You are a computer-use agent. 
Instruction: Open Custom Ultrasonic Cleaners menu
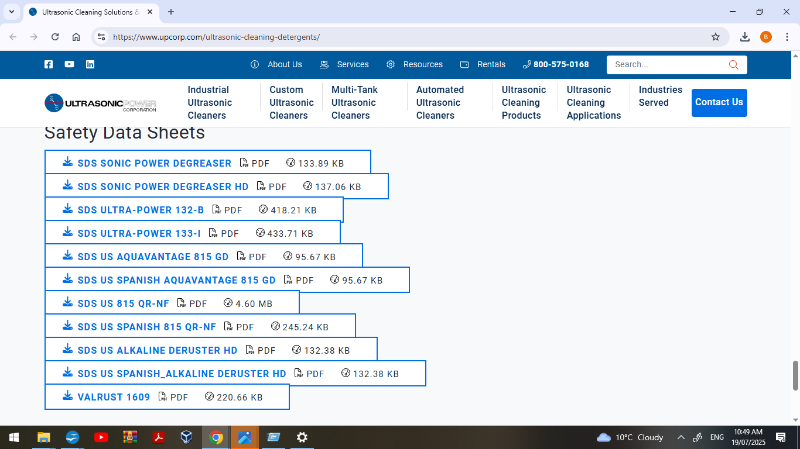(291, 103)
